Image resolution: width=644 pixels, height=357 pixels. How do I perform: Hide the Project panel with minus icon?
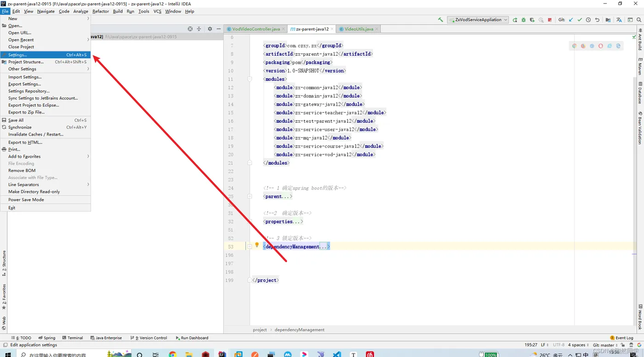(x=218, y=29)
